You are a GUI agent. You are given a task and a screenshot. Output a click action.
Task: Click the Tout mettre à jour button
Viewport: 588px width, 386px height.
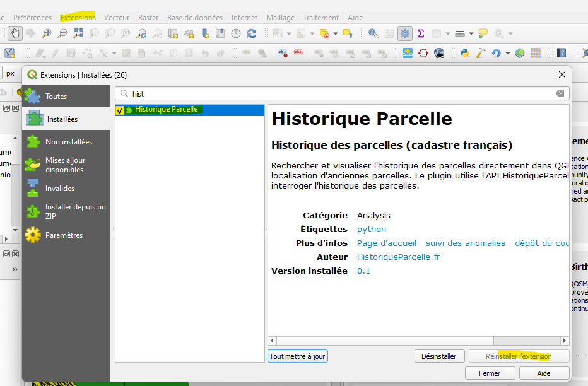coord(298,356)
